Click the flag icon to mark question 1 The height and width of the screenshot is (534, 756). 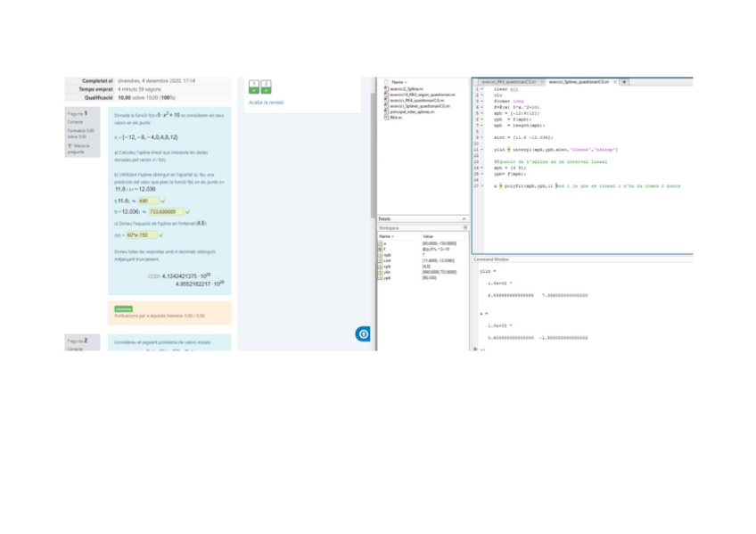pos(70,145)
